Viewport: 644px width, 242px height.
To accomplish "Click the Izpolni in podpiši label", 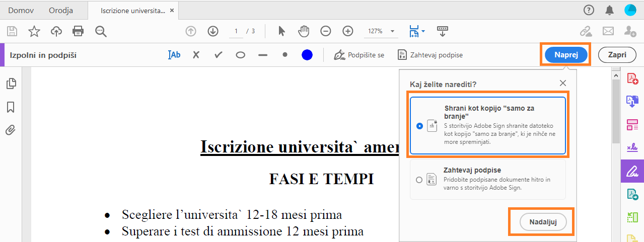I will 43,55.
